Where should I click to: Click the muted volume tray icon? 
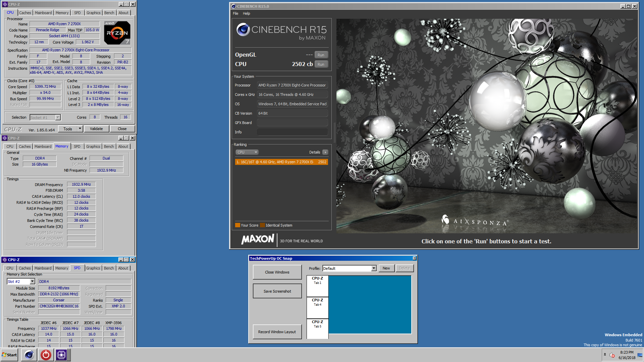[x=612, y=355]
